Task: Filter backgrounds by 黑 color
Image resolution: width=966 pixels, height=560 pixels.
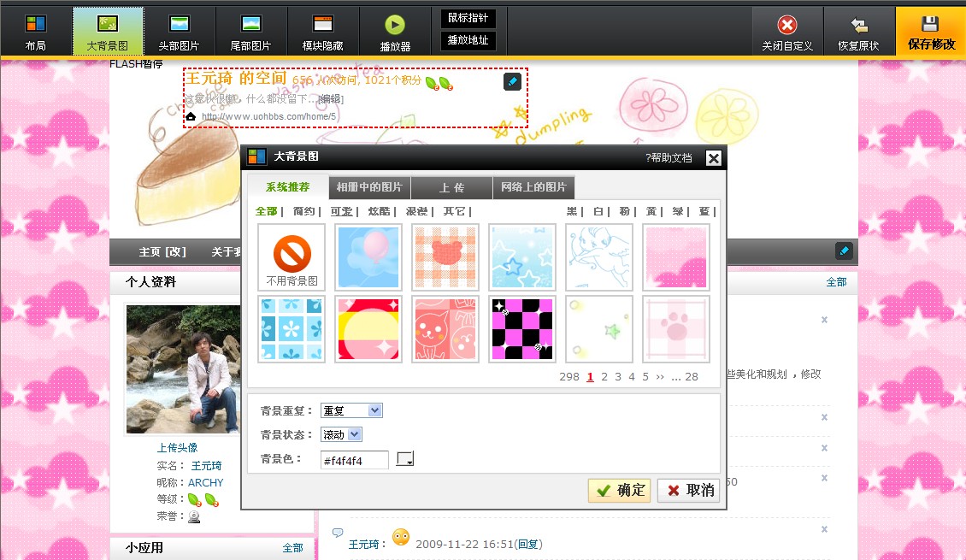Action: click(x=572, y=211)
